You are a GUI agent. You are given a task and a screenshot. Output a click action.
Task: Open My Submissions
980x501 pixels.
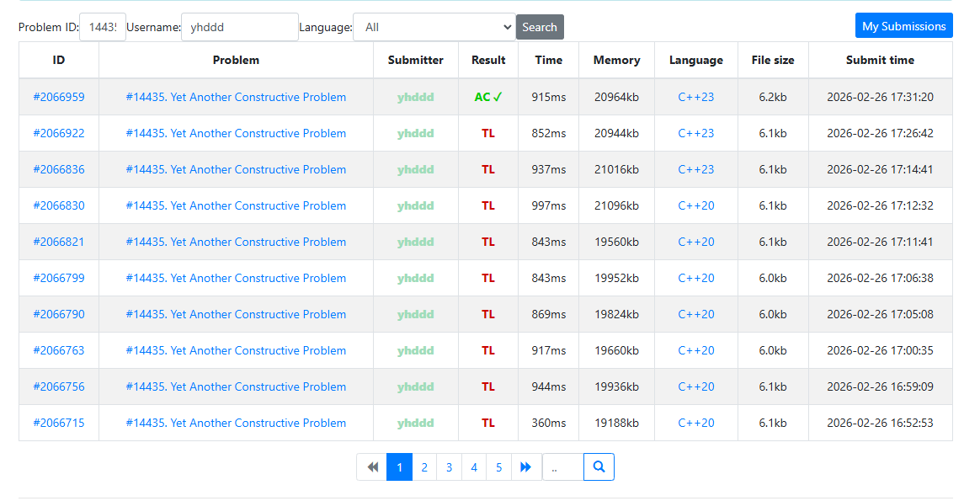[903, 26]
